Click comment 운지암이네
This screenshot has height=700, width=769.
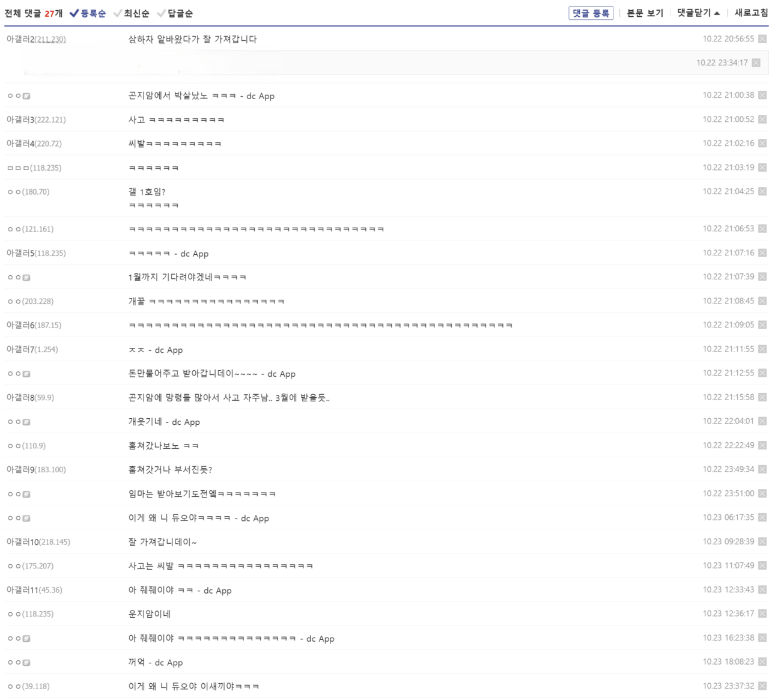[x=150, y=614]
